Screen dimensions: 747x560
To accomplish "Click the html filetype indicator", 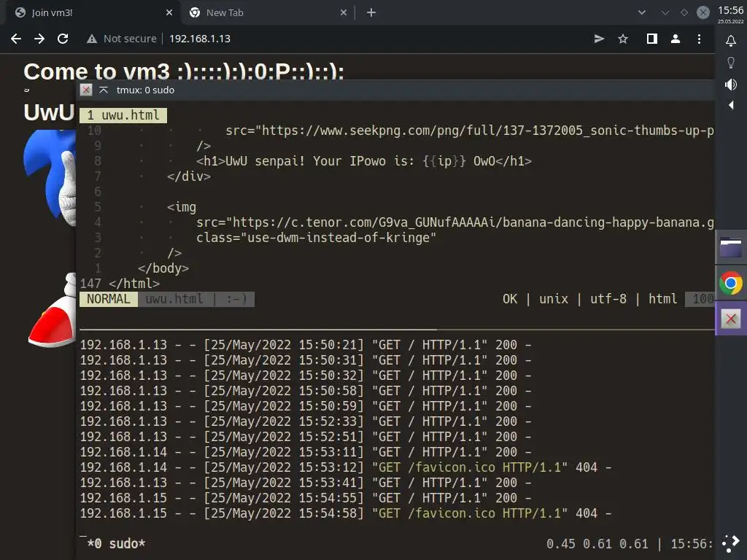I will pos(662,299).
